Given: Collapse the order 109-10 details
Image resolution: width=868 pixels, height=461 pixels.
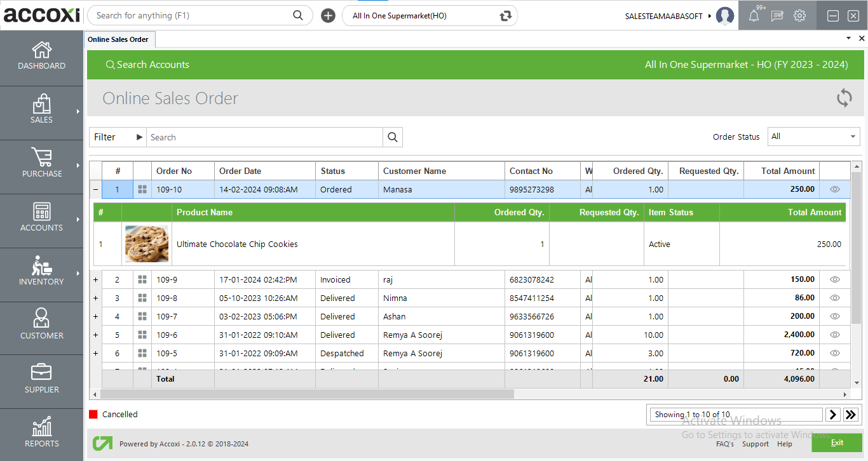Looking at the screenshot, I should [x=95, y=189].
